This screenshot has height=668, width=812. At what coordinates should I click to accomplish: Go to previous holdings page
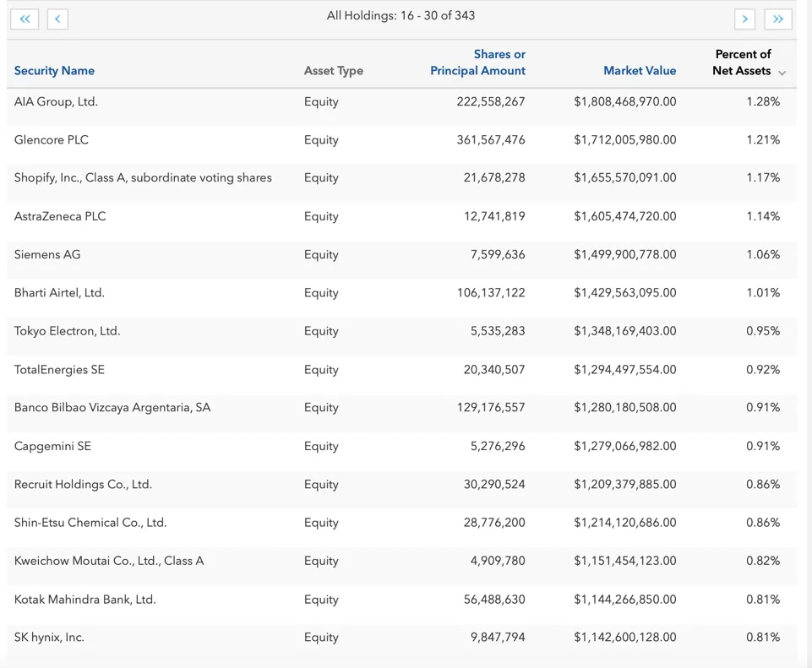point(57,19)
